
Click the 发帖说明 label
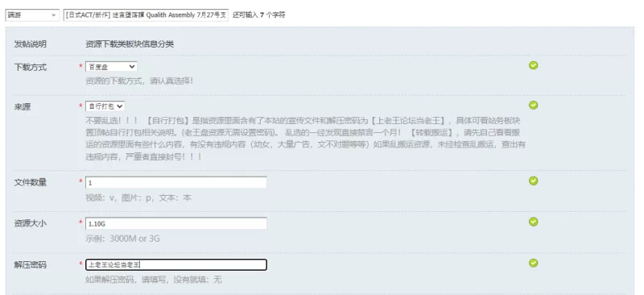click(x=31, y=44)
